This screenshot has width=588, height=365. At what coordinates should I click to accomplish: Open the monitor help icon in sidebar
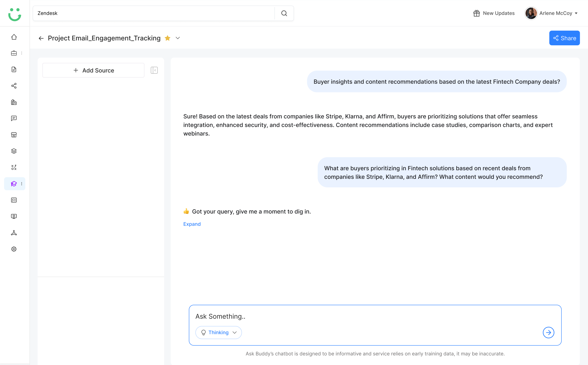pos(14,216)
